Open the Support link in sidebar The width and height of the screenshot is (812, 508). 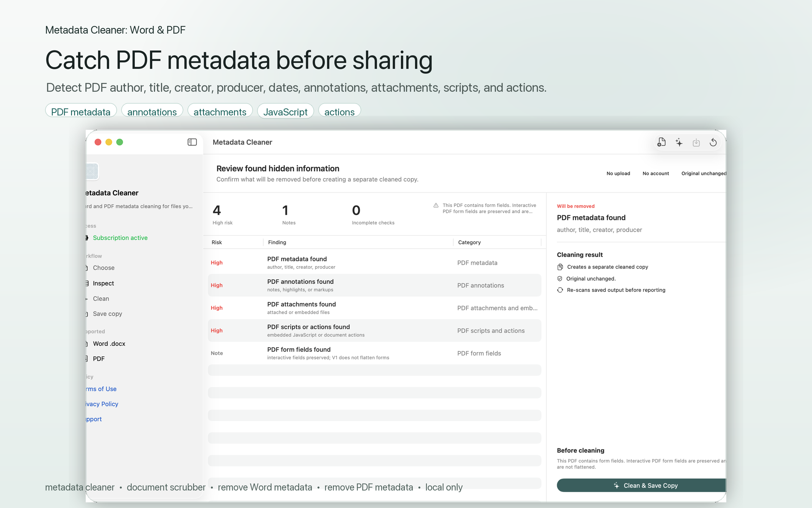point(94,419)
